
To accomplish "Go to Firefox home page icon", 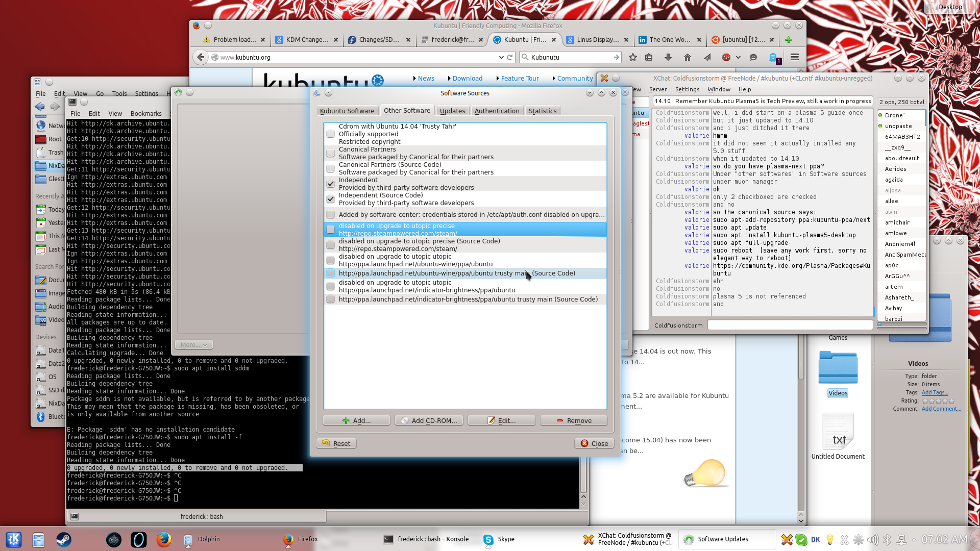I will point(688,57).
